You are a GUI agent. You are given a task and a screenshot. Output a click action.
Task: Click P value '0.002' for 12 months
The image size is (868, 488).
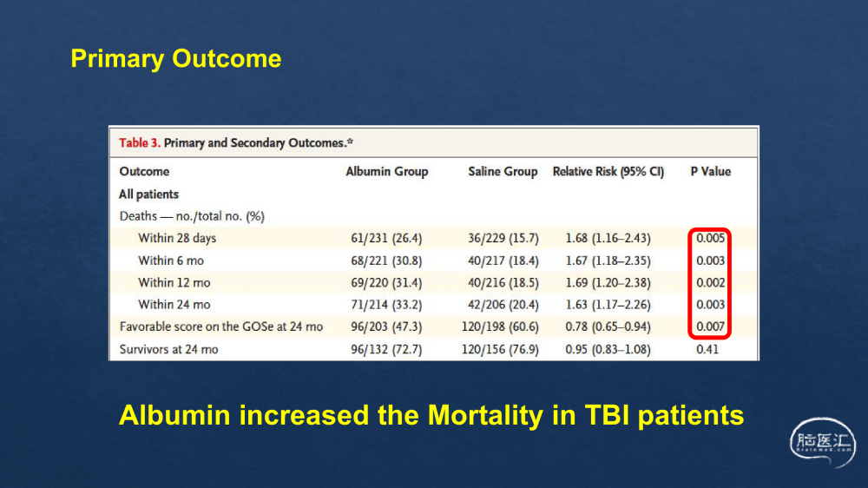pos(710,282)
